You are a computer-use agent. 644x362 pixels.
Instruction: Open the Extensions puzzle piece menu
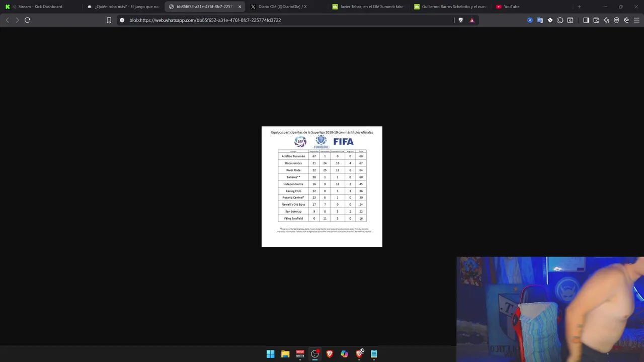[560, 20]
